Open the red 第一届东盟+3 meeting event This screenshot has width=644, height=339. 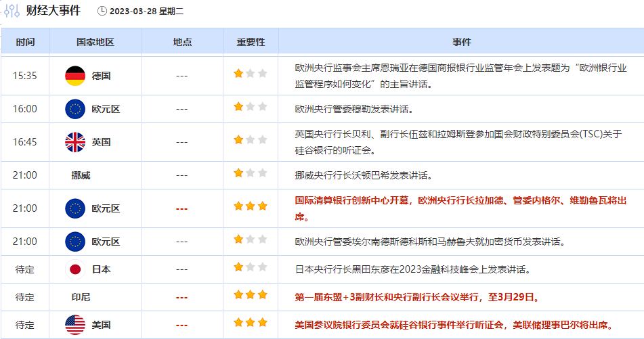click(x=417, y=297)
